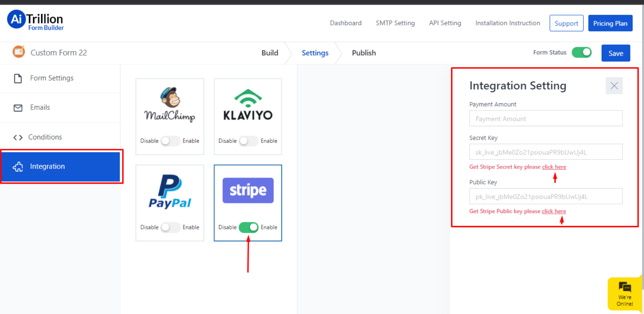The image size is (644, 314).
Task: Click the Enable label on the PayPal card
Action: click(191, 227)
